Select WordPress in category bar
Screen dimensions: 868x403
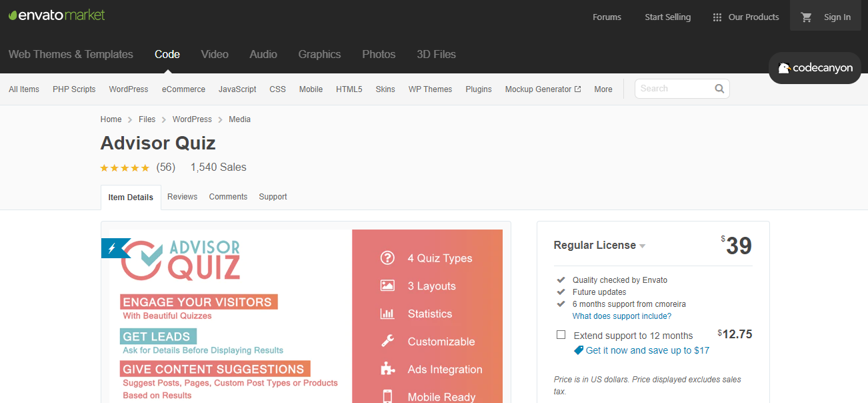[129, 89]
